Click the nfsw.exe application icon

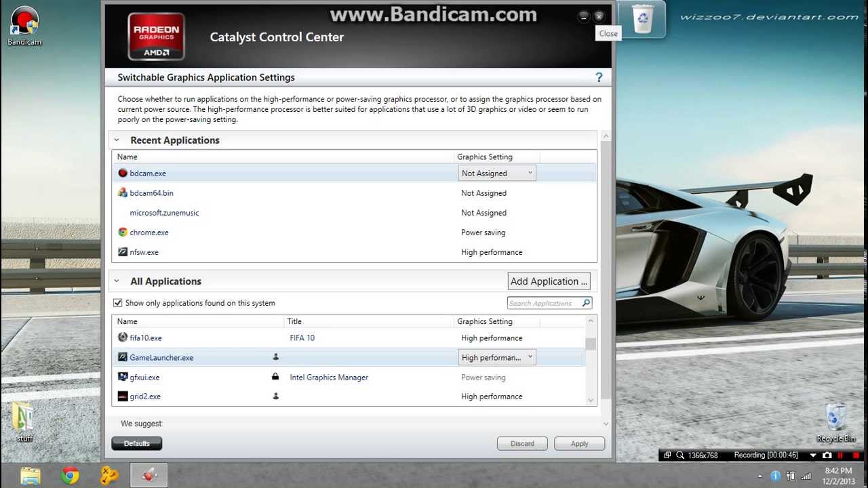[123, 251]
